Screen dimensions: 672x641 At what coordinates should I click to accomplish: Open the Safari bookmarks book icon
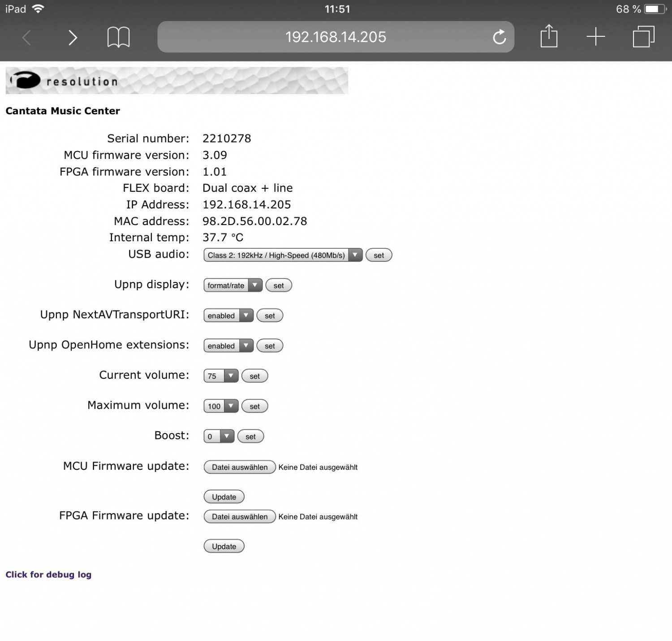coord(118,37)
